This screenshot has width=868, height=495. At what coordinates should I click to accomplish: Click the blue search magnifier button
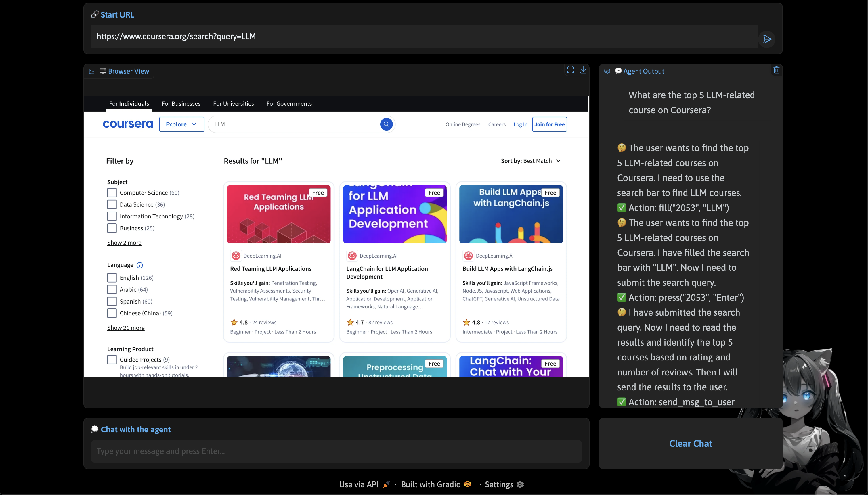386,124
